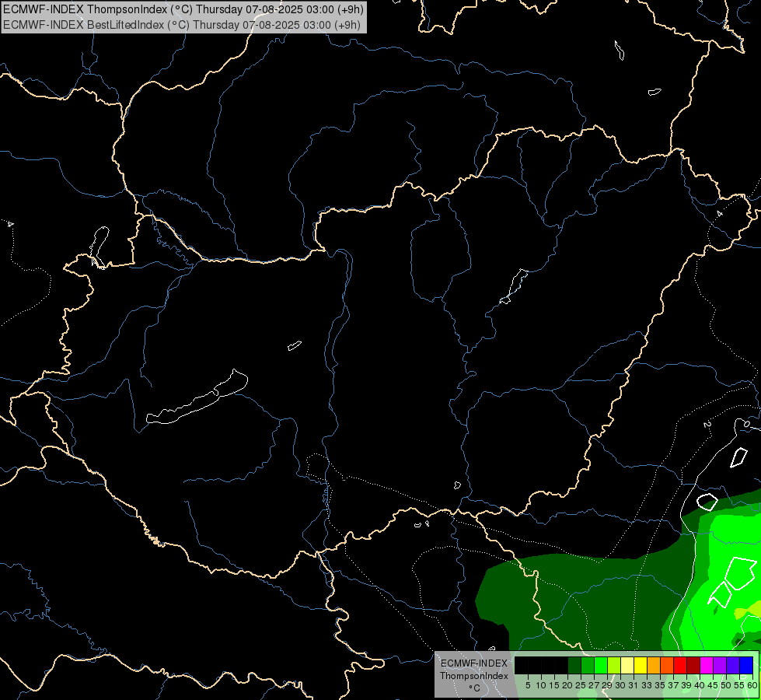Click the bright green 27–29 legend swatch
This screenshot has height=700, width=761.
coord(601,665)
